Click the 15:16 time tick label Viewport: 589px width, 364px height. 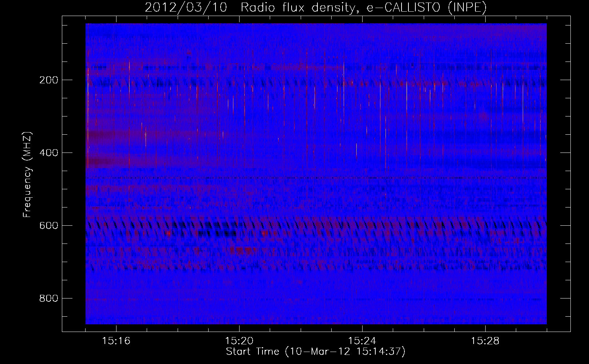click(116, 341)
